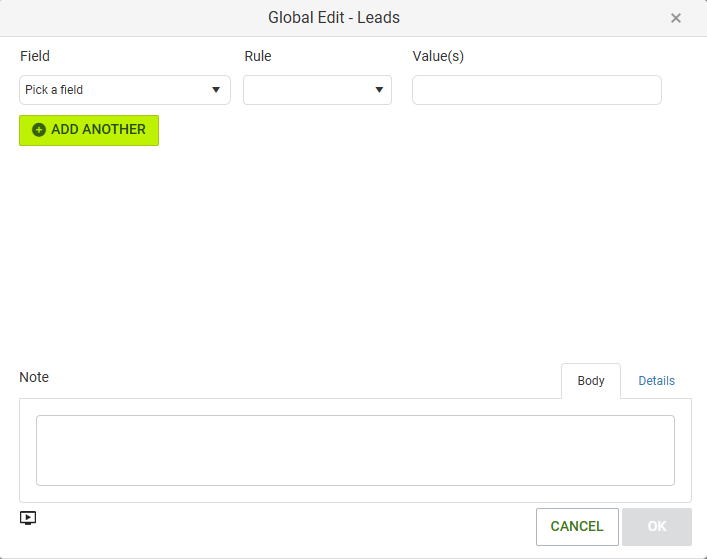Focus the Value(s) text input
707x559 pixels.
click(x=537, y=90)
